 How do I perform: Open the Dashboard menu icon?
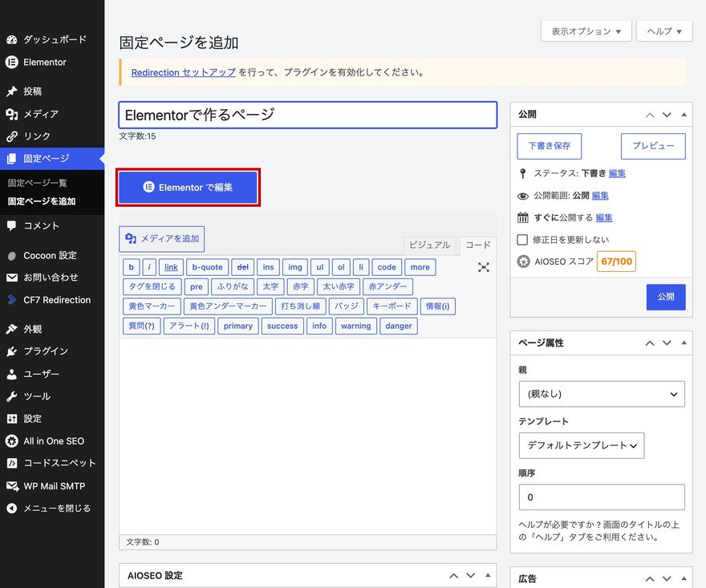[x=12, y=39]
